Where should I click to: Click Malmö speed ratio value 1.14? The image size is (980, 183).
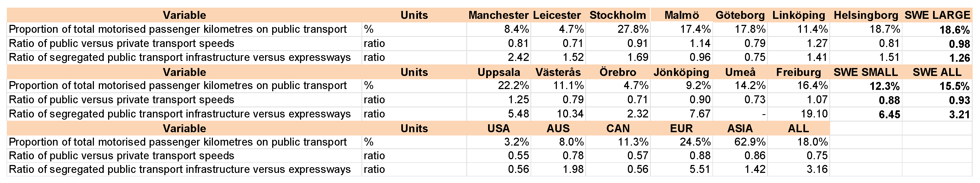[681, 43]
